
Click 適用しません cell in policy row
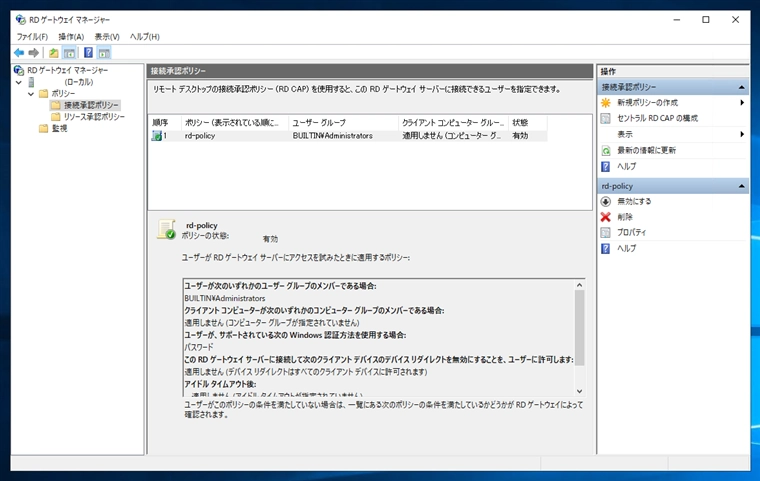[451, 136]
